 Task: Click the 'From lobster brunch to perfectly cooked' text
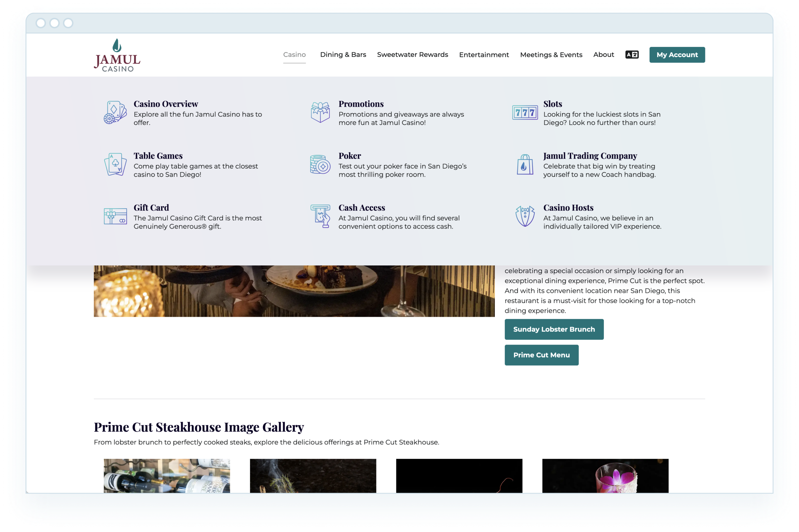(x=266, y=442)
